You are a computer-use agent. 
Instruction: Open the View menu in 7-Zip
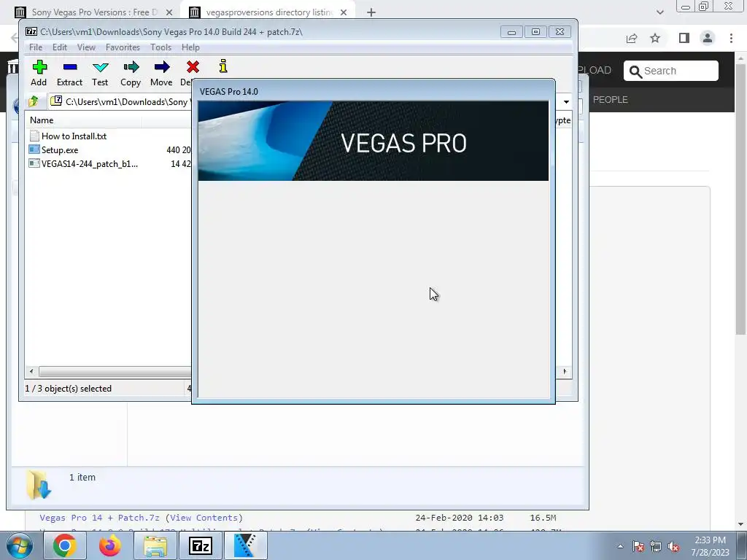(x=86, y=47)
